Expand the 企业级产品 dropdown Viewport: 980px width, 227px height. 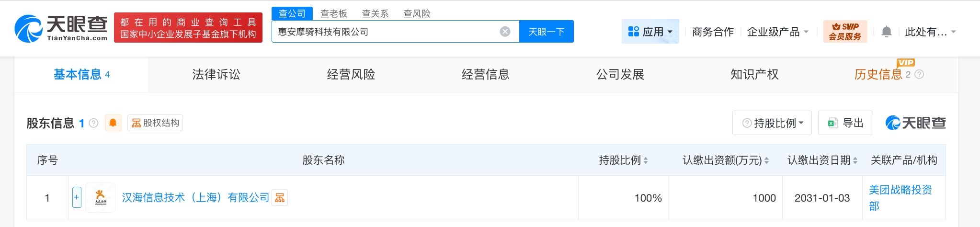(x=777, y=32)
